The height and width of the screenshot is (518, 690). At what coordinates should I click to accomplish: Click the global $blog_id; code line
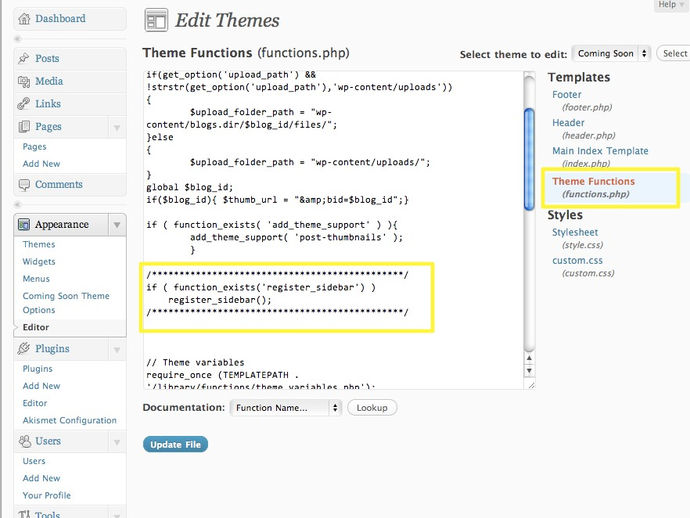click(x=190, y=187)
